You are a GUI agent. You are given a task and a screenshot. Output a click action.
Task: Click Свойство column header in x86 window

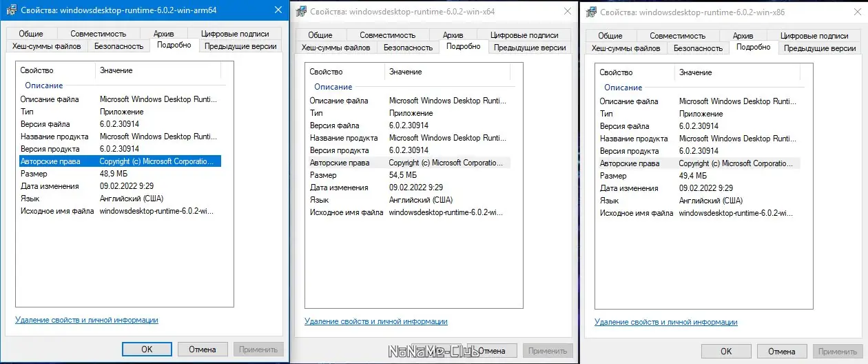pos(635,72)
